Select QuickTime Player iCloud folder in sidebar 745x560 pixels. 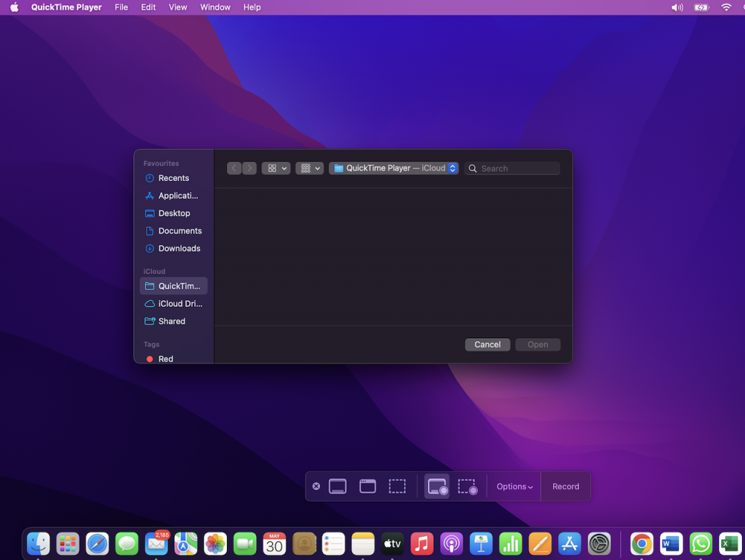(x=173, y=286)
